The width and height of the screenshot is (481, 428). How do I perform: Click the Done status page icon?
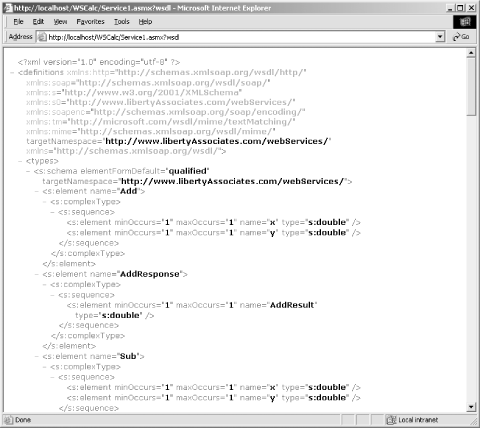[9, 420]
